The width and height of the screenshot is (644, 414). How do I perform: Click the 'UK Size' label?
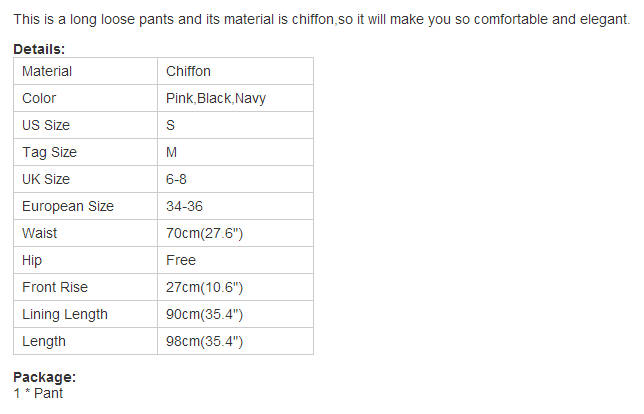click(x=46, y=179)
